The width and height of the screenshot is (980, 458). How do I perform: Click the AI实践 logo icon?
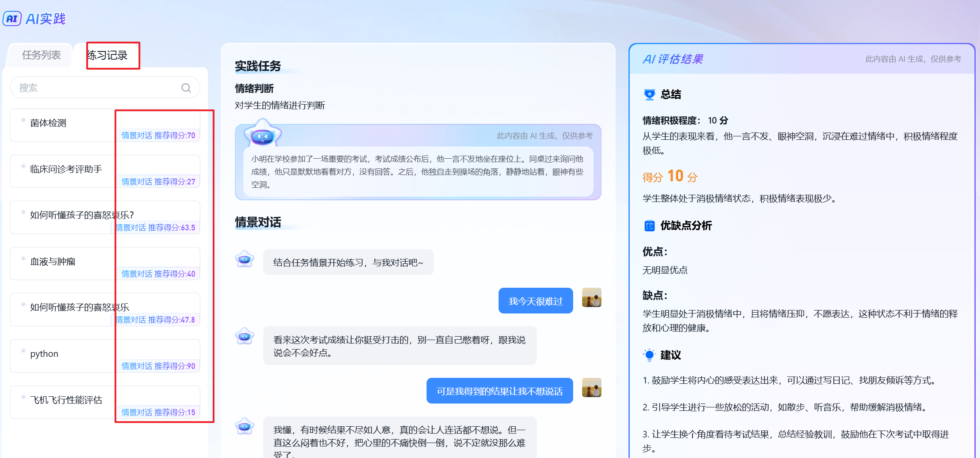pos(12,18)
